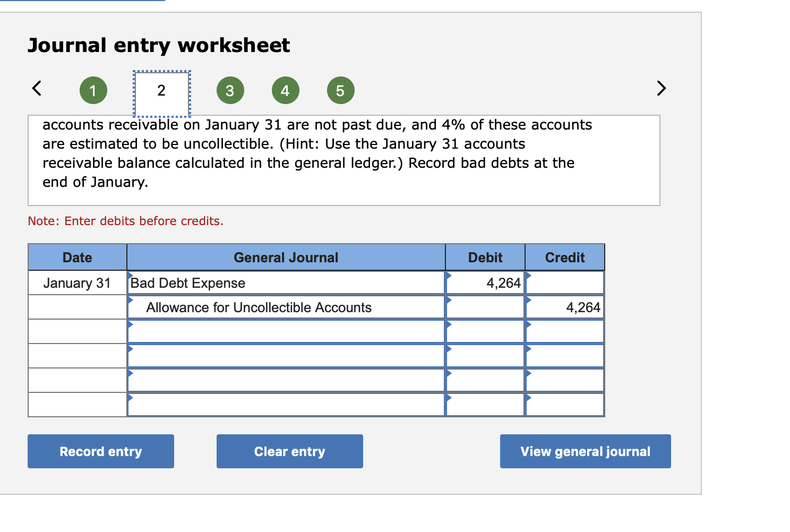Screen dimensions: 790x532
Task: Click the left arrow to view previous requirement
Action: (x=36, y=89)
